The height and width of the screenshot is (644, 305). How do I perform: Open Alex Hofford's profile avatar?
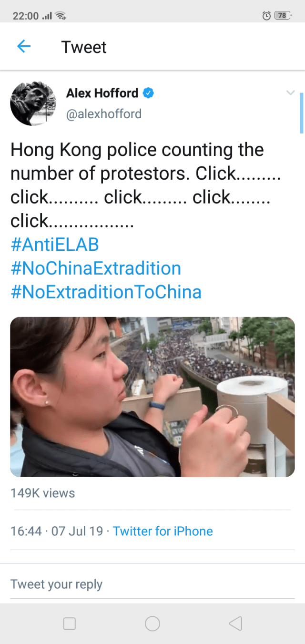coord(33,103)
